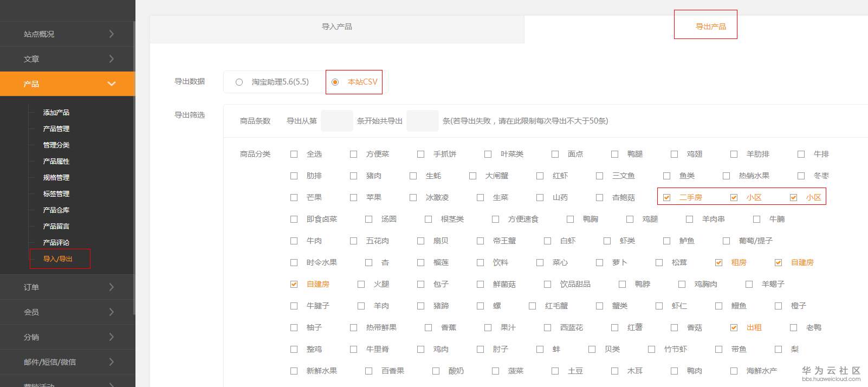Select 本站CSV export format radio
Image resolution: width=868 pixels, height=387 pixels.
point(335,82)
